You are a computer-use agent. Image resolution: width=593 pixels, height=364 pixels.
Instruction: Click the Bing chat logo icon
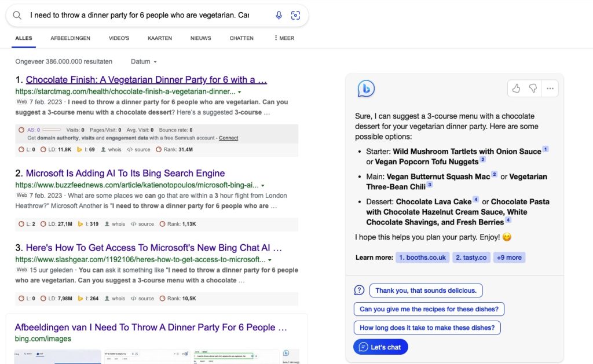[x=366, y=89]
